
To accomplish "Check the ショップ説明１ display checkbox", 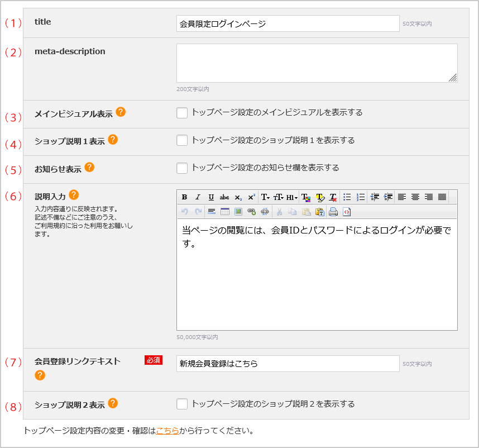I will [181, 140].
